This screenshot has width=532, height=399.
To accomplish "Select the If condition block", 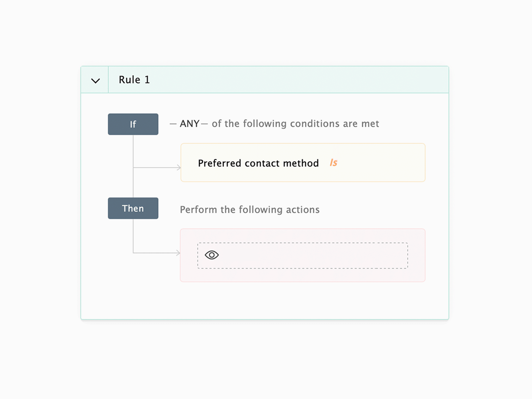I will pyautogui.click(x=133, y=124).
